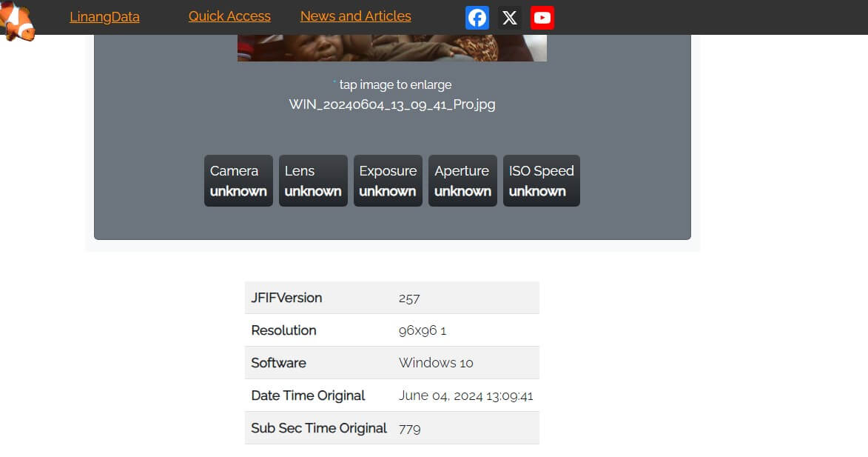This screenshot has width=868, height=457.
Task: Select the Lens metadata badge
Action: point(312,181)
